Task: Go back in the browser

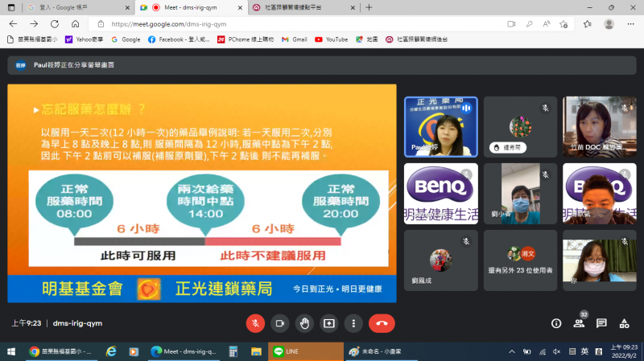Action: 13,24
